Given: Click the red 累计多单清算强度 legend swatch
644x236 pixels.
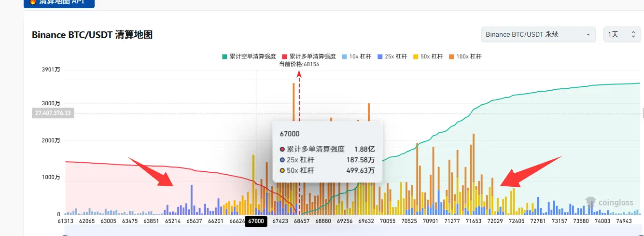Looking at the screenshot, I should pyautogui.click(x=284, y=56).
